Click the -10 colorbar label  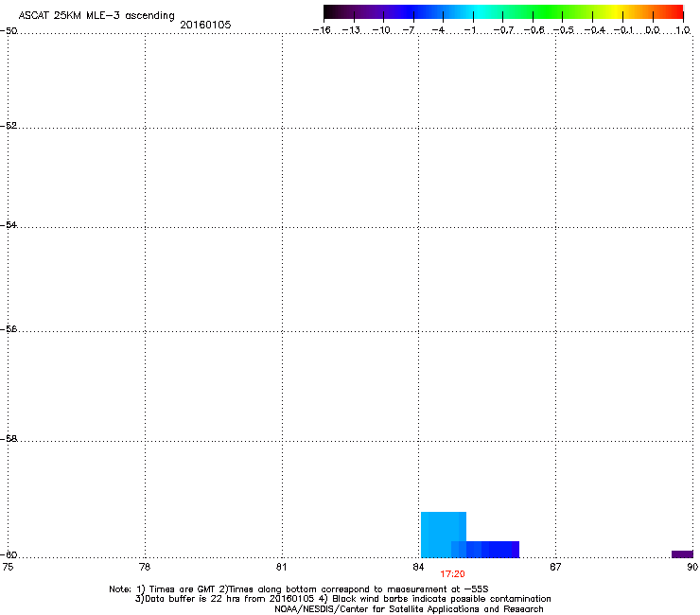pos(381,30)
